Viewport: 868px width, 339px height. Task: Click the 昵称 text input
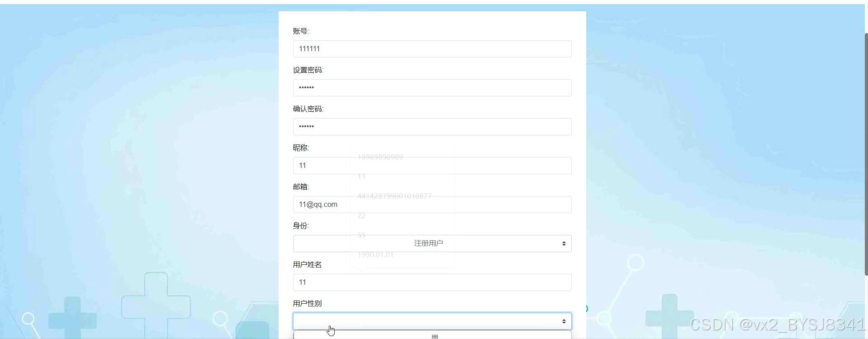[432, 166]
